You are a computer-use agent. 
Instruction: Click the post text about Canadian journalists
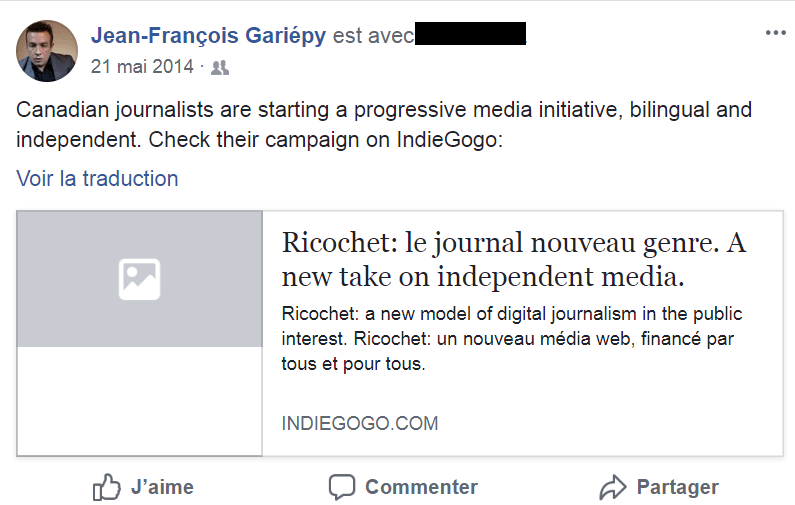click(x=384, y=124)
